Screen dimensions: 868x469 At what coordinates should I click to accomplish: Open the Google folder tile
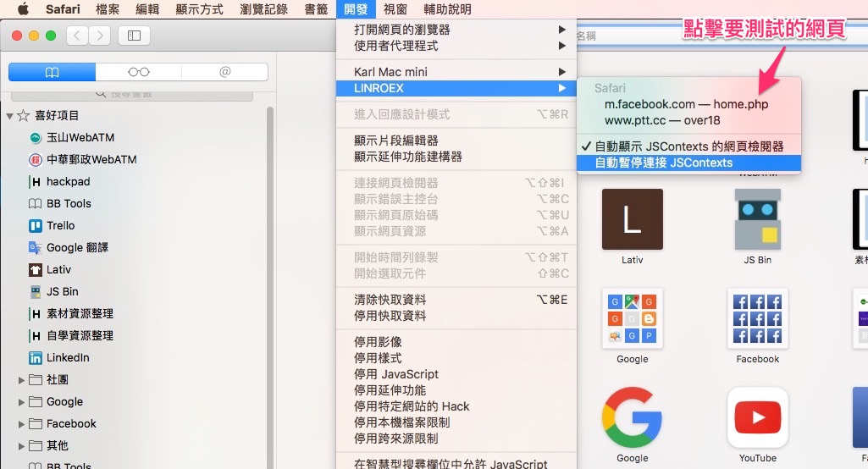(633, 318)
